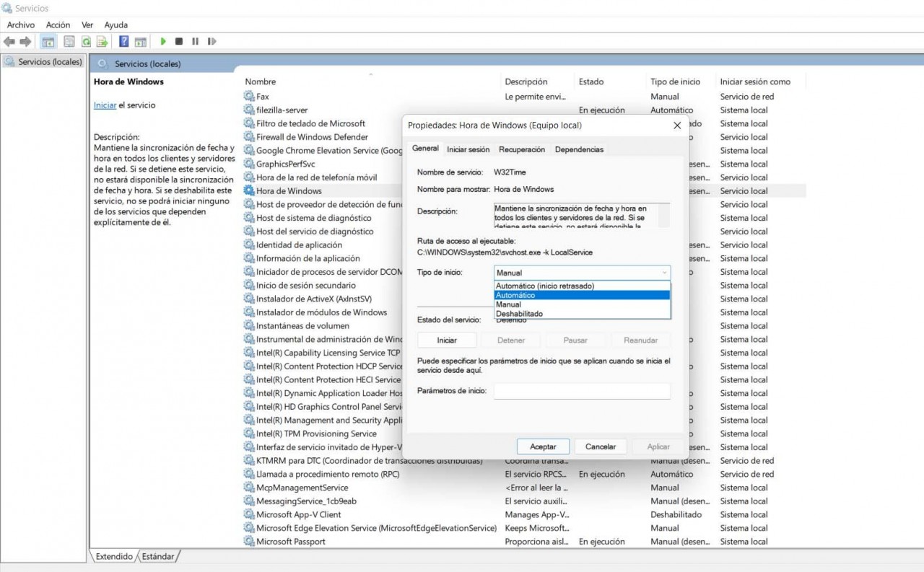
Task: Click the Cancelar button
Action: click(601, 446)
